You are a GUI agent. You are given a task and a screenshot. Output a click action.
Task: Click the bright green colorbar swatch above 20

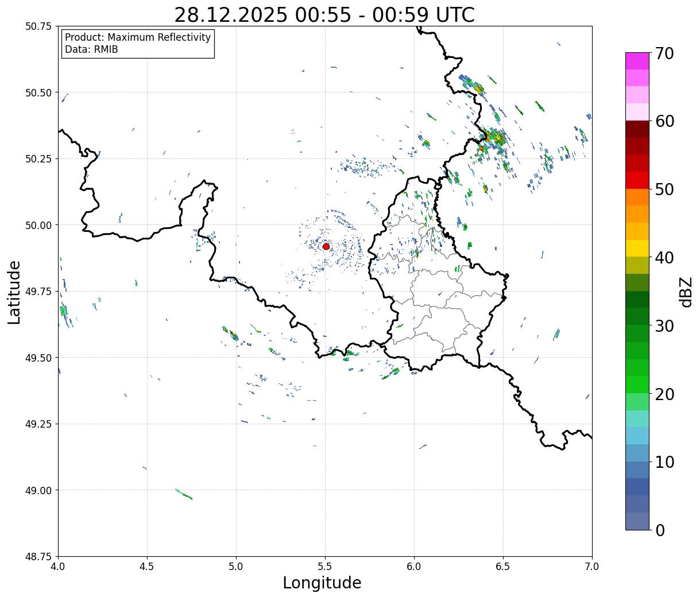(637, 385)
